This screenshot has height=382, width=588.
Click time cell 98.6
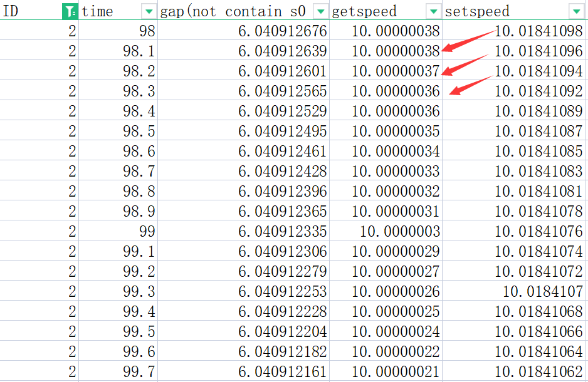[x=118, y=150]
